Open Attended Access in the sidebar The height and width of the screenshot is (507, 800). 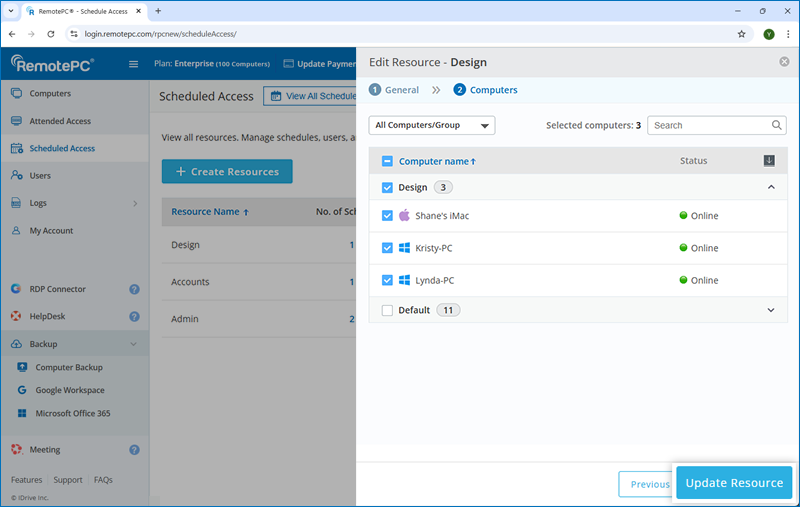point(59,121)
